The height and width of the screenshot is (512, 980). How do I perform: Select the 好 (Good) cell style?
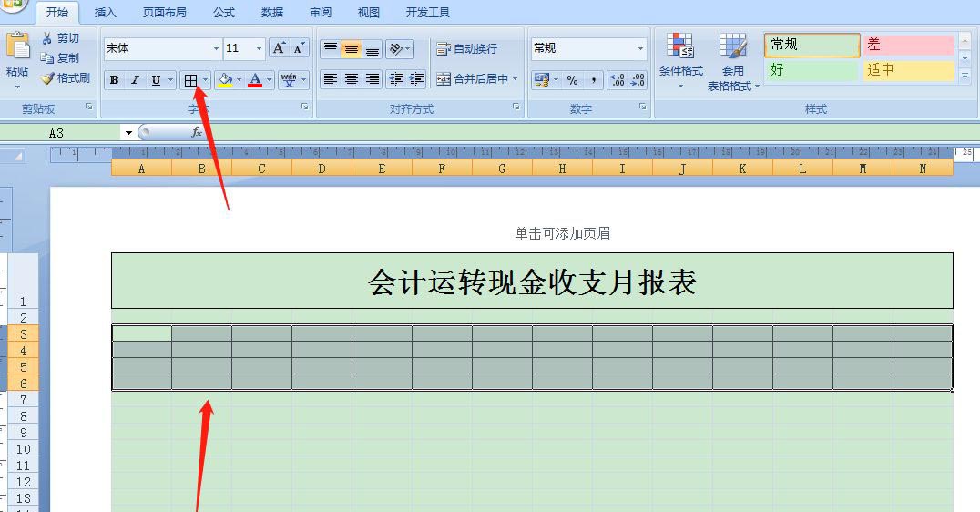pos(812,69)
